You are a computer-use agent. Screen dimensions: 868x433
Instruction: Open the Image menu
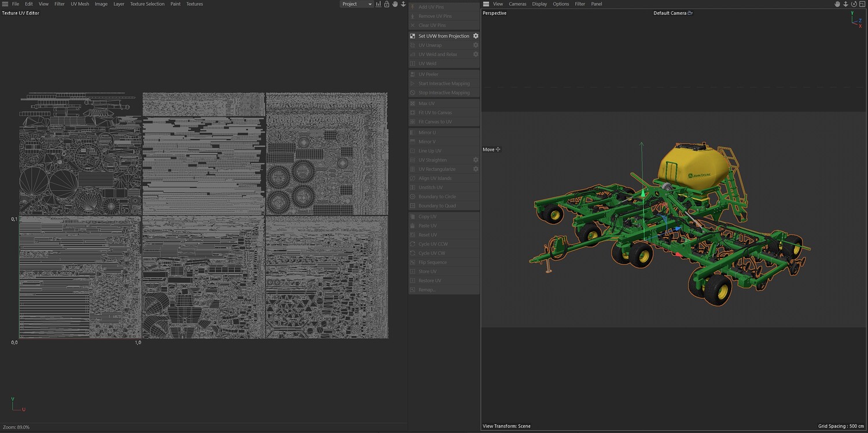[101, 4]
